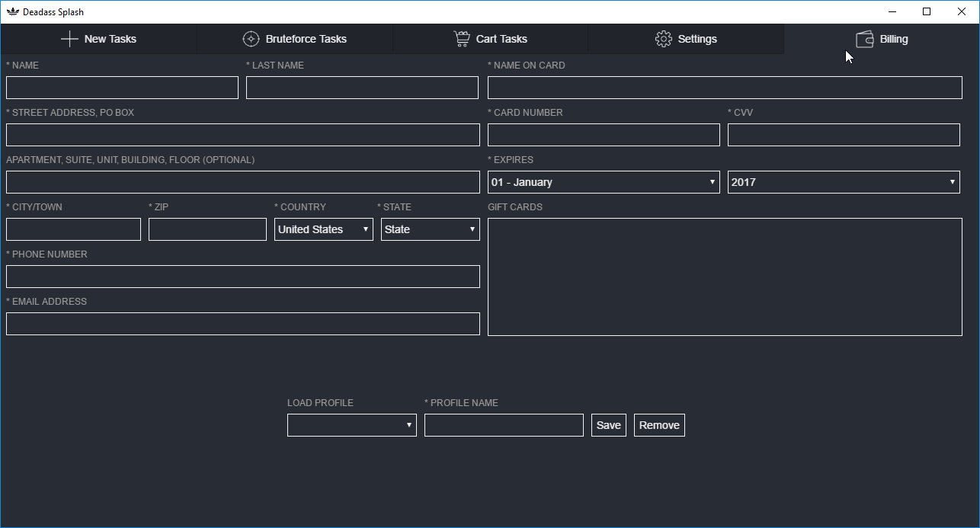
Task: Open the expiration month dropdown
Action: click(604, 182)
